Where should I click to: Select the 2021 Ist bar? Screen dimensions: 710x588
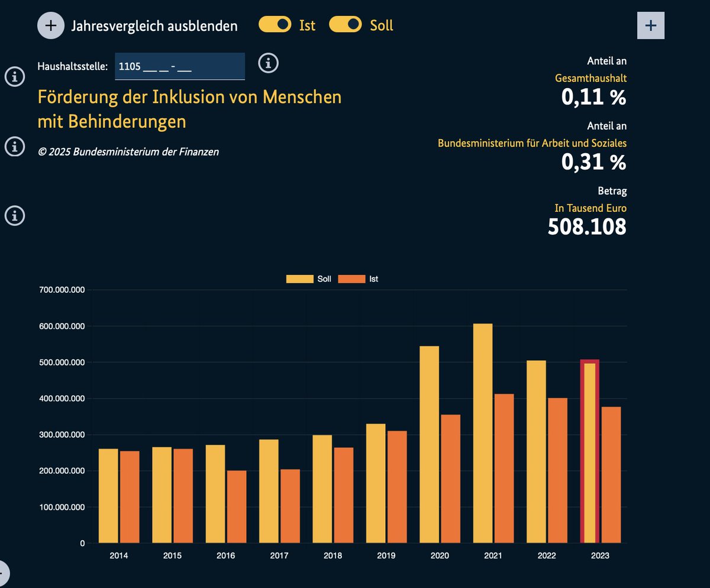pyautogui.click(x=504, y=469)
